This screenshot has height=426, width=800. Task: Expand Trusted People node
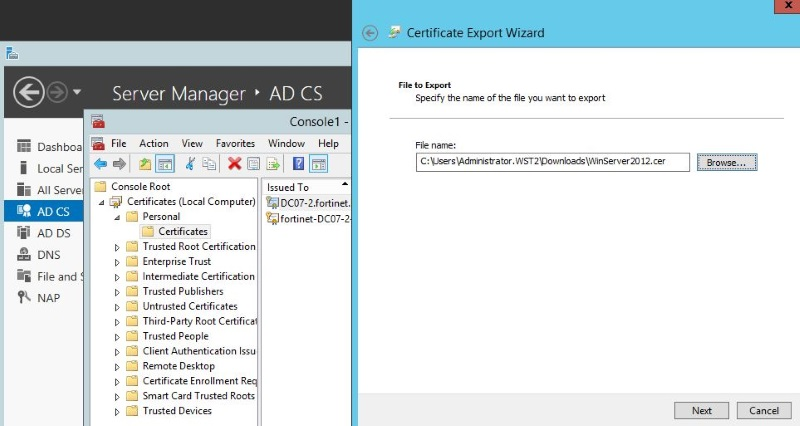(117, 337)
